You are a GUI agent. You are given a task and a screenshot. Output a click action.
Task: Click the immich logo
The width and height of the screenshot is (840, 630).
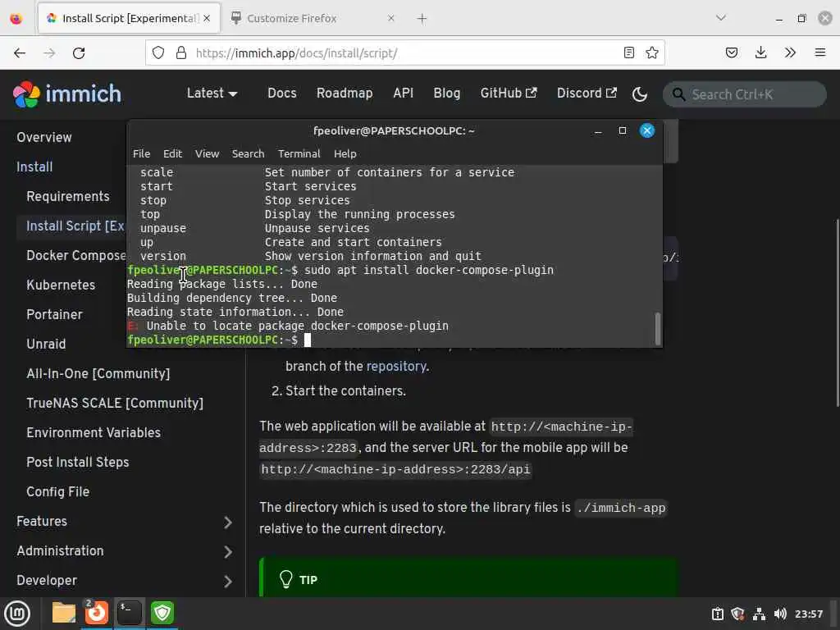(67, 94)
